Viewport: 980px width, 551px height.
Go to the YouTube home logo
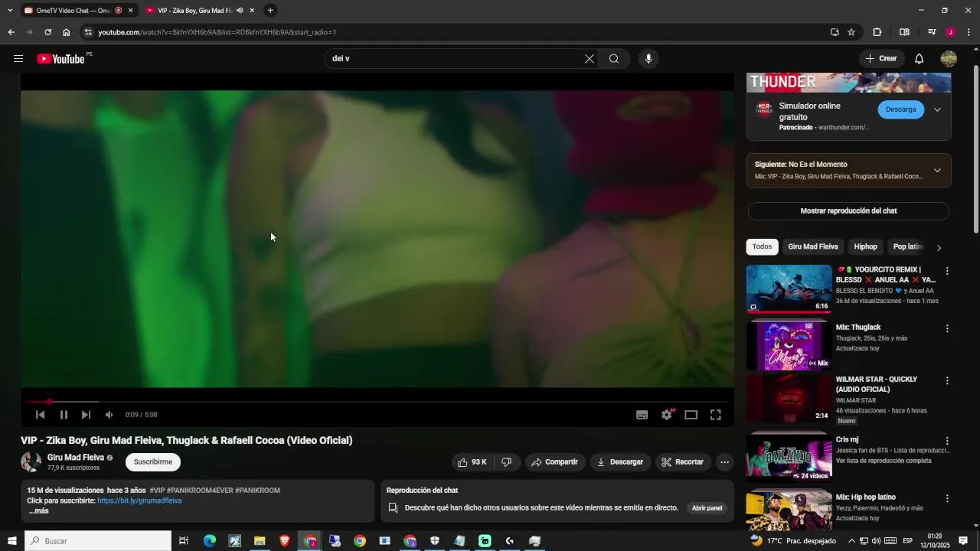(60, 59)
